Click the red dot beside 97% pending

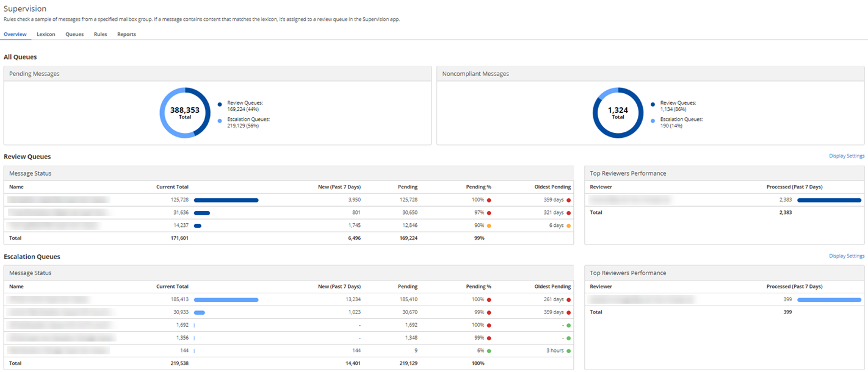click(x=489, y=213)
